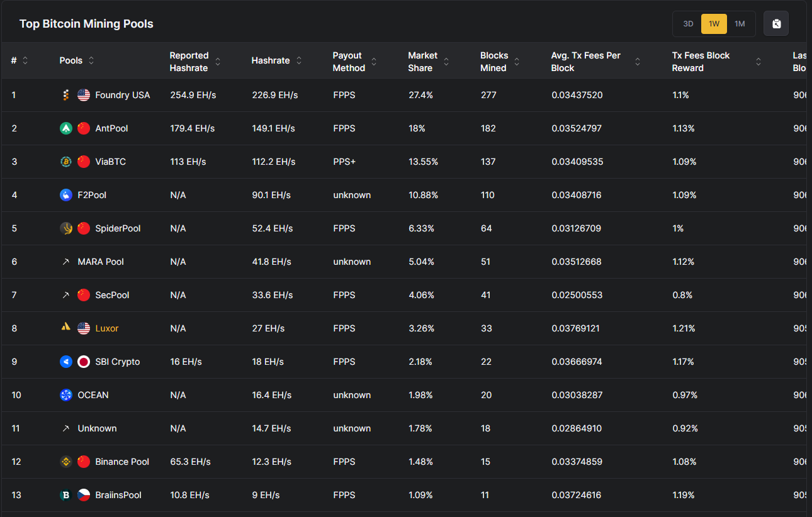Click the SecPool arrow icon
The height and width of the screenshot is (517, 812).
coord(65,295)
